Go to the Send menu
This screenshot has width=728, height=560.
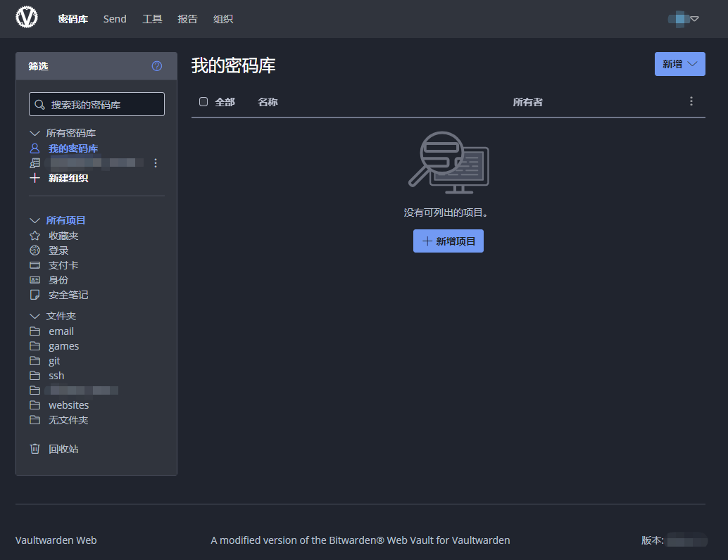tap(115, 19)
